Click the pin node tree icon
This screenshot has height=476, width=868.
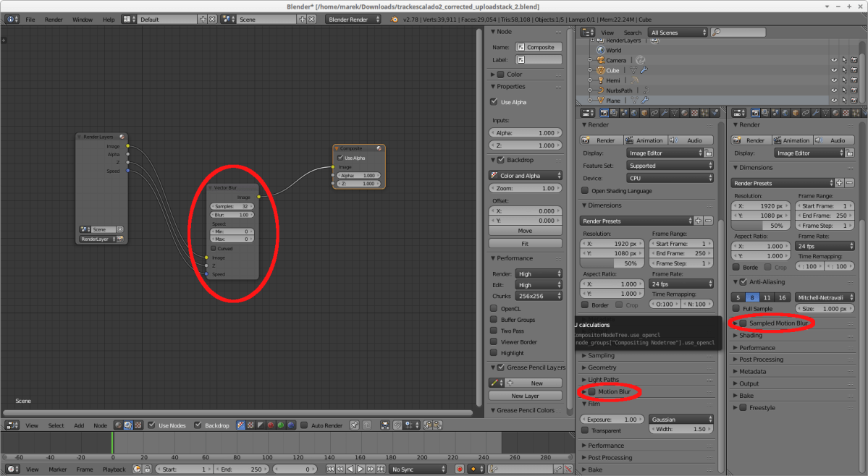pos(354,425)
